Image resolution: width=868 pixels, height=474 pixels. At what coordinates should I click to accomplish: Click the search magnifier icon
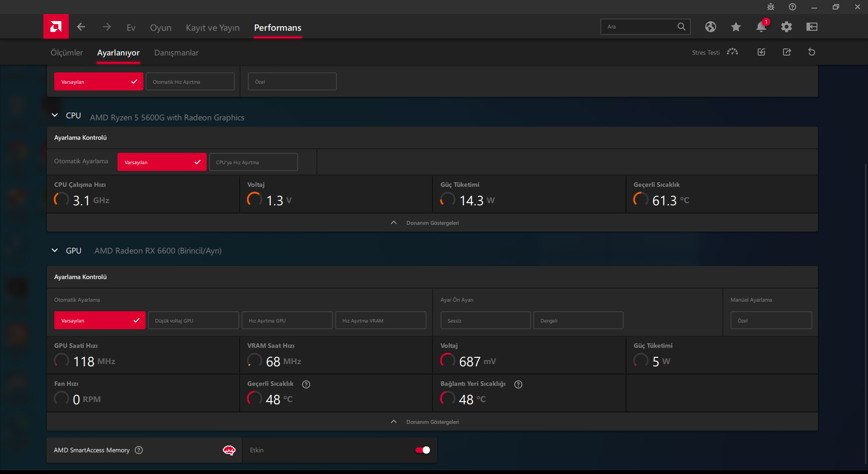click(681, 27)
